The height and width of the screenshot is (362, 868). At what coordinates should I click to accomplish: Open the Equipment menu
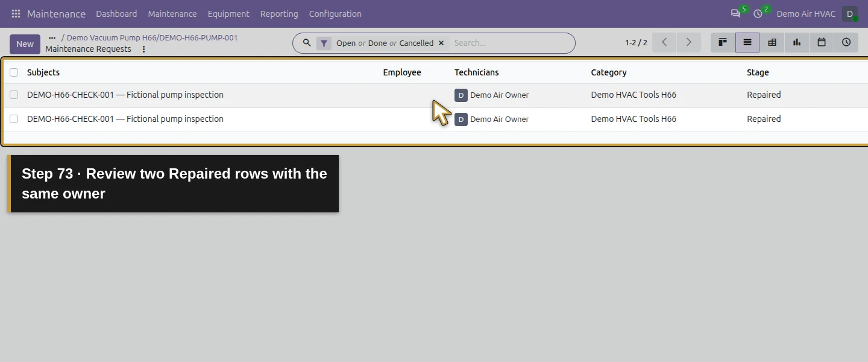(228, 13)
